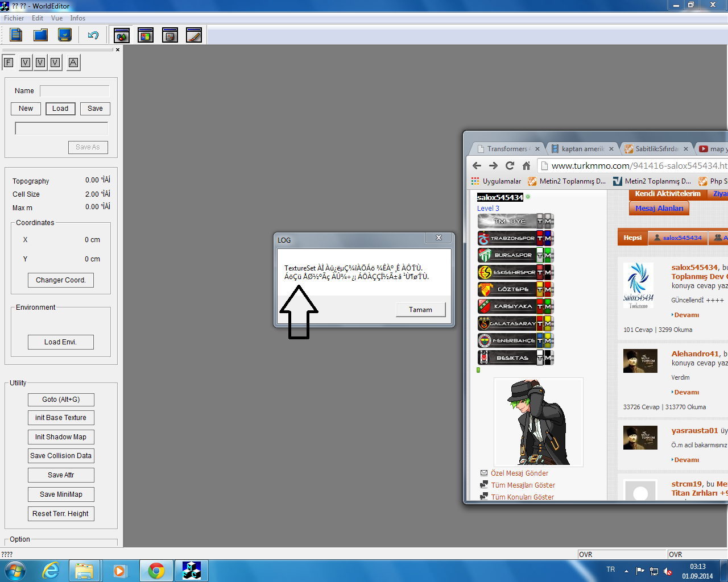Click the Changer Coord. button
Screen dimensions: 728x582
pos(61,280)
